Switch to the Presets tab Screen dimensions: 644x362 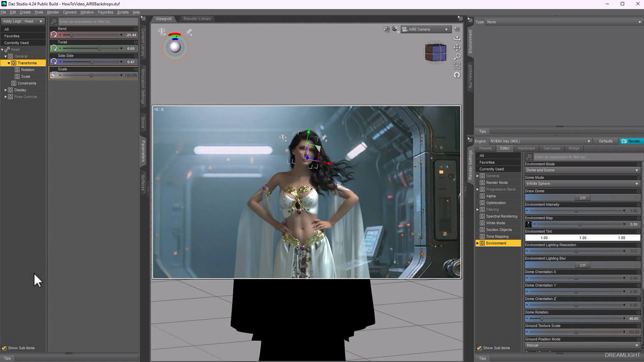tap(485, 148)
